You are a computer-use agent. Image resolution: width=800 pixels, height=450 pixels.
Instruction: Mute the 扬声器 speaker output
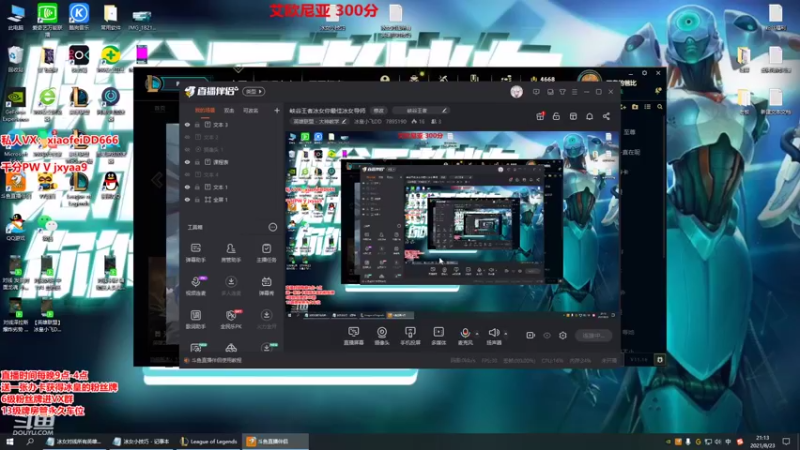click(x=493, y=336)
